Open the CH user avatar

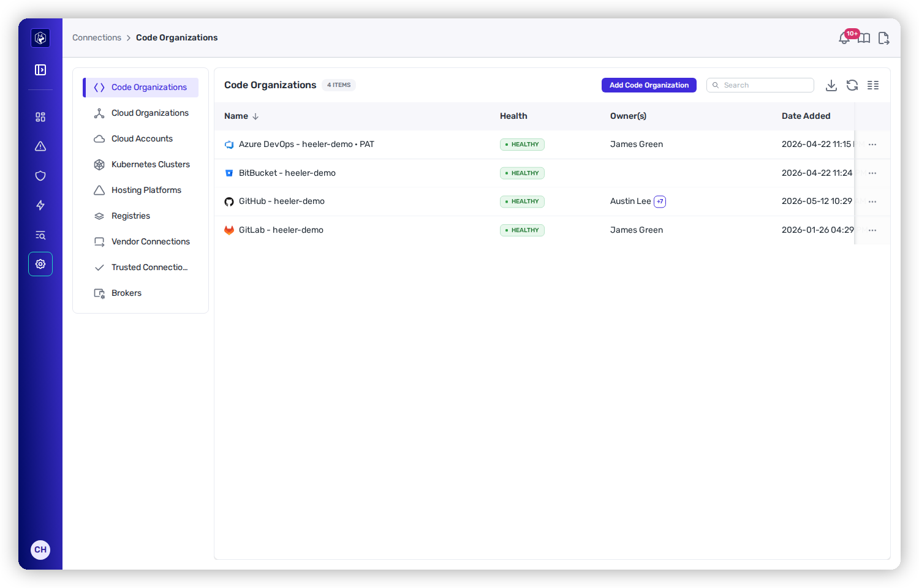click(40, 549)
